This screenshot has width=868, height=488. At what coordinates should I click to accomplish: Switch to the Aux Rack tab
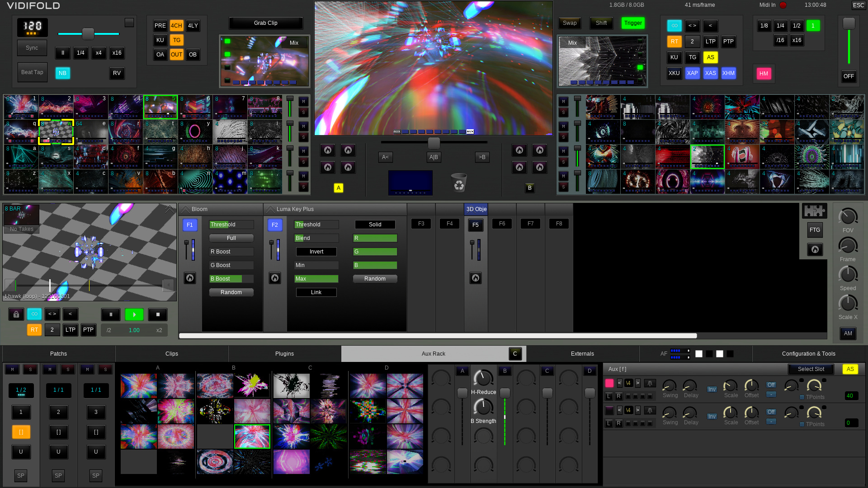tap(433, 354)
